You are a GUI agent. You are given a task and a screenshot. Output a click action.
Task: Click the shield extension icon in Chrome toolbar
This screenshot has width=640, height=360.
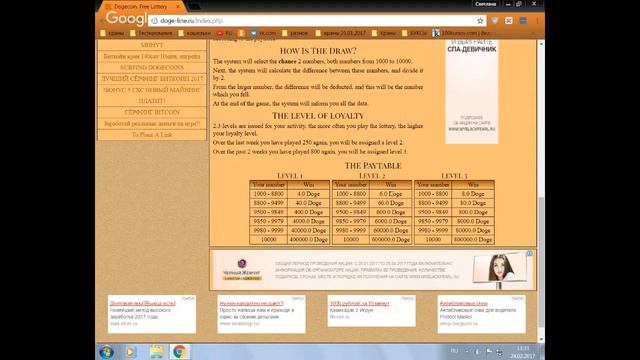pyautogui.click(x=495, y=20)
